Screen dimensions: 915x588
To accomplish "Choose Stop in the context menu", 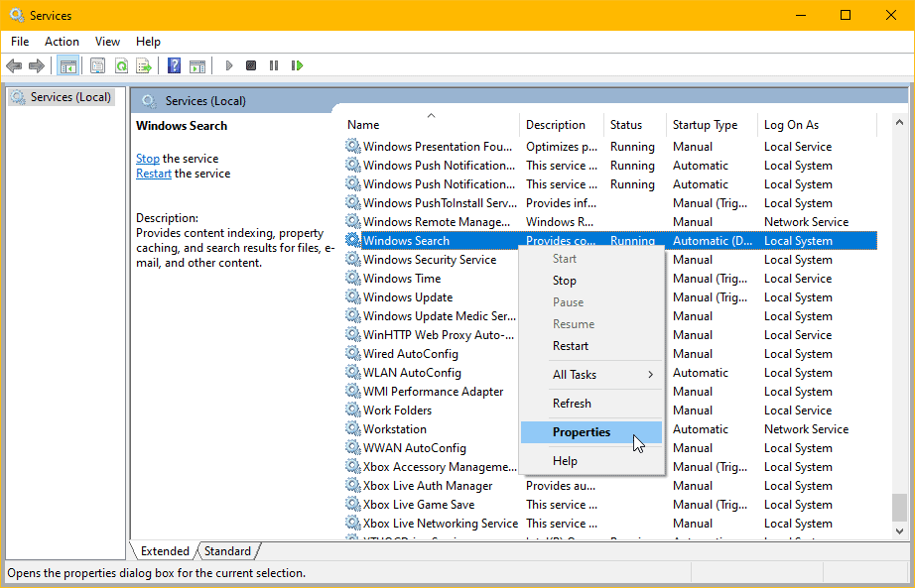I will click(591, 281).
